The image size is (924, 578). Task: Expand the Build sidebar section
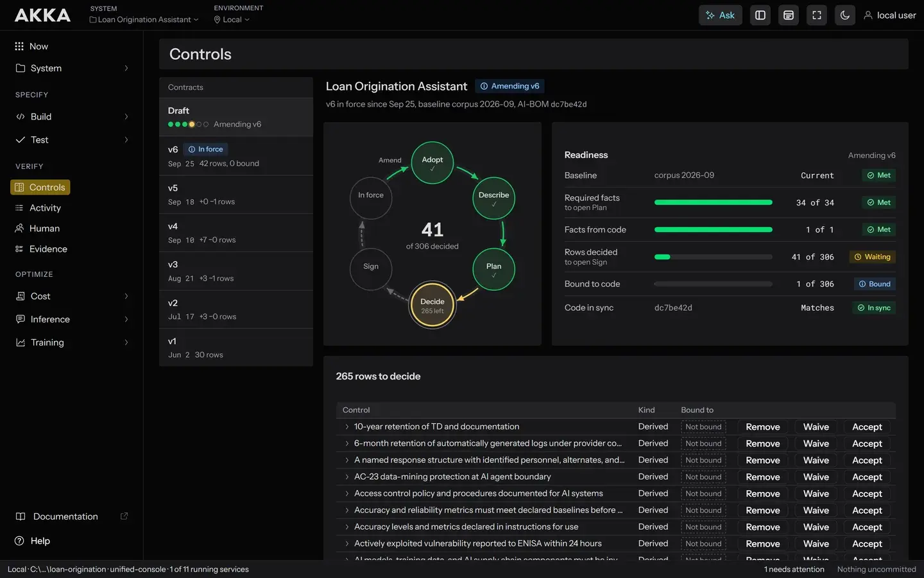pos(71,117)
